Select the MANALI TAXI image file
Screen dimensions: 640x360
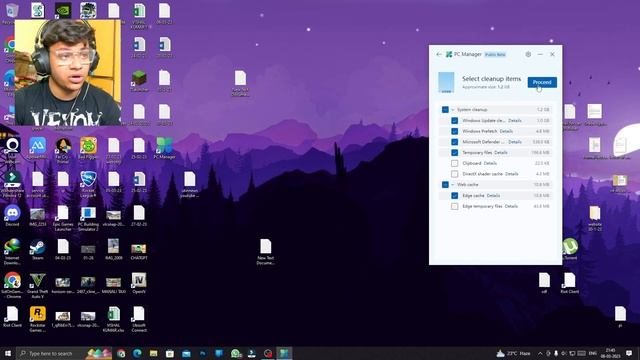click(113, 284)
